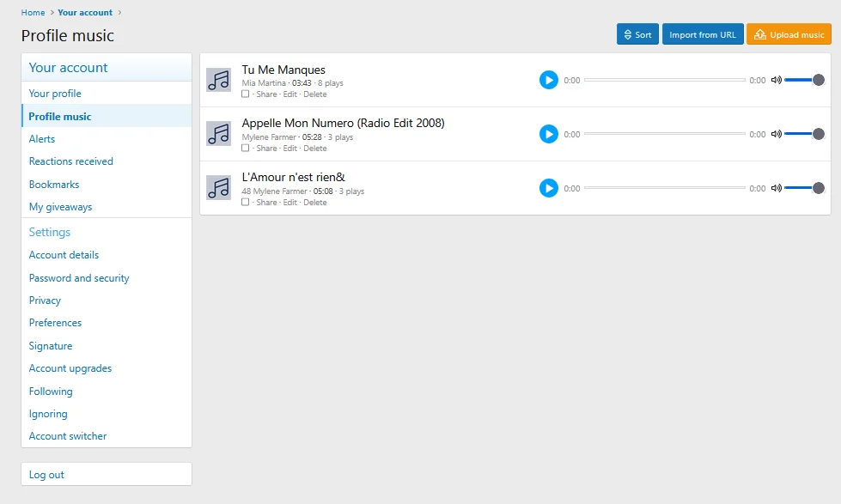Open Alerts in sidebar

pos(107,139)
